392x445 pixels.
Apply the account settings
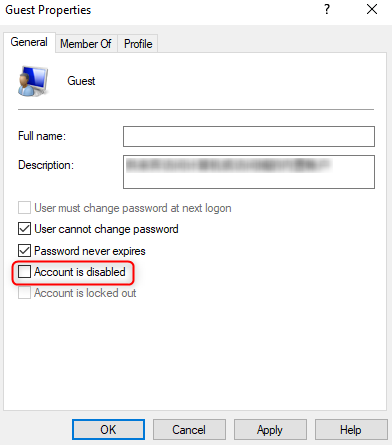pos(270,430)
